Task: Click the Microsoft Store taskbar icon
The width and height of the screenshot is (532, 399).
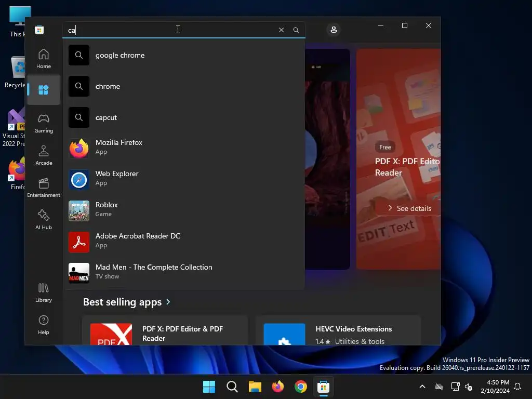Action: point(324,387)
